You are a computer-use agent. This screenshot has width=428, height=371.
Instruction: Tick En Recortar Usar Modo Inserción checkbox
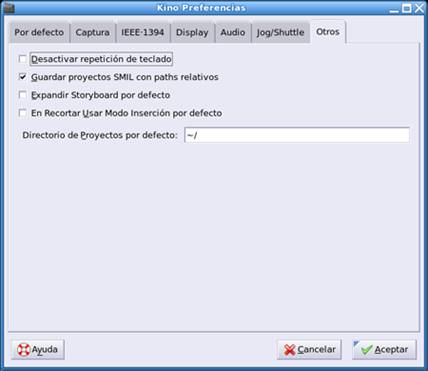(x=22, y=113)
